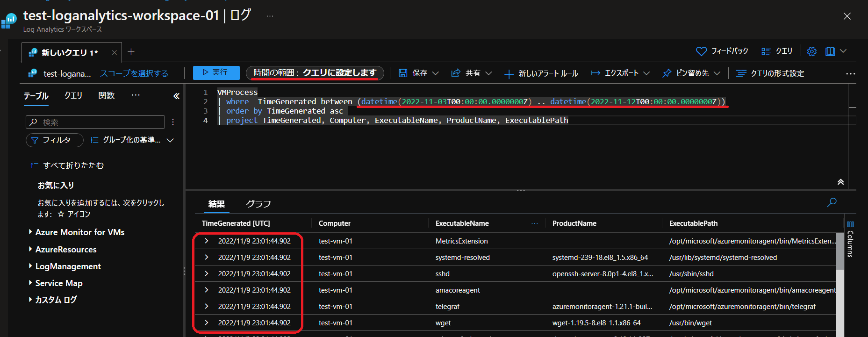Click the /usr/sbin/sshd path cell
This screenshot has width=868, height=337.
click(x=691, y=274)
